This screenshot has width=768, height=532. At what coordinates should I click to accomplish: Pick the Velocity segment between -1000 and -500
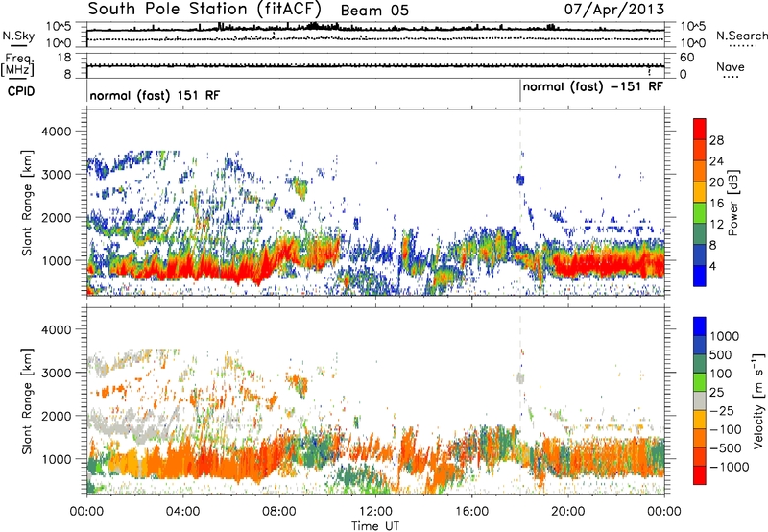click(700, 457)
